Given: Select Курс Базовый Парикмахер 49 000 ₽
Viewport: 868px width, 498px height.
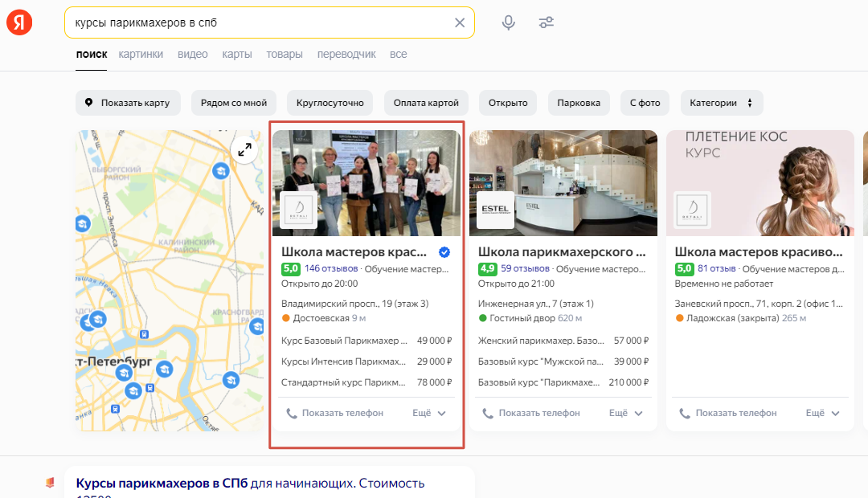Looking at the screenshot, I should point(366,341).
